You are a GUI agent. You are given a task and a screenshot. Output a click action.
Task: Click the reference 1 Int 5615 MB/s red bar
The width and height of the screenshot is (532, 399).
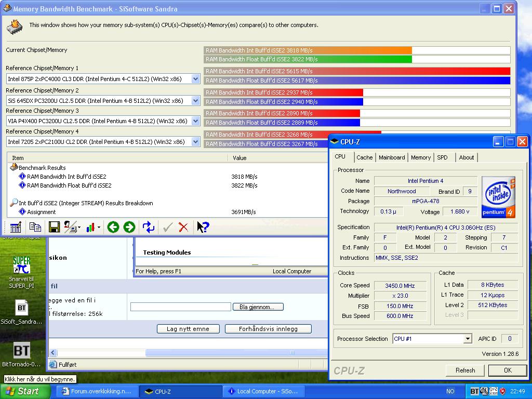357,71
